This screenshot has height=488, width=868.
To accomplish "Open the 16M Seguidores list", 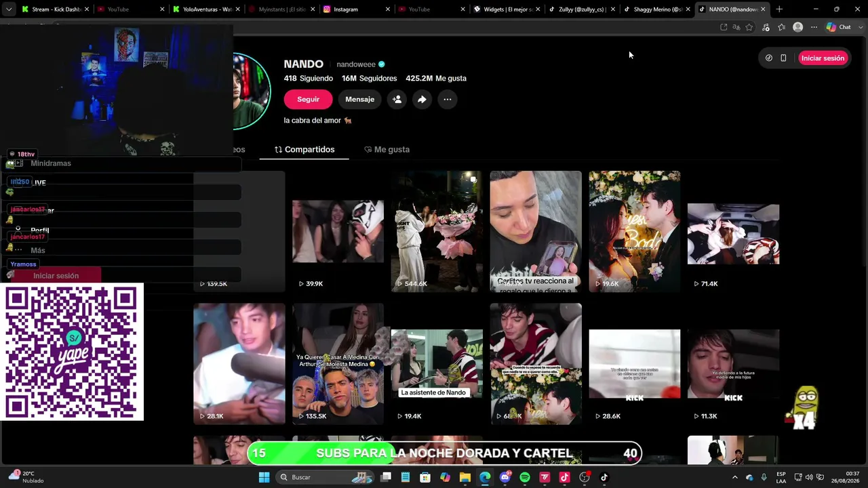I will click(x=369, y=79).
